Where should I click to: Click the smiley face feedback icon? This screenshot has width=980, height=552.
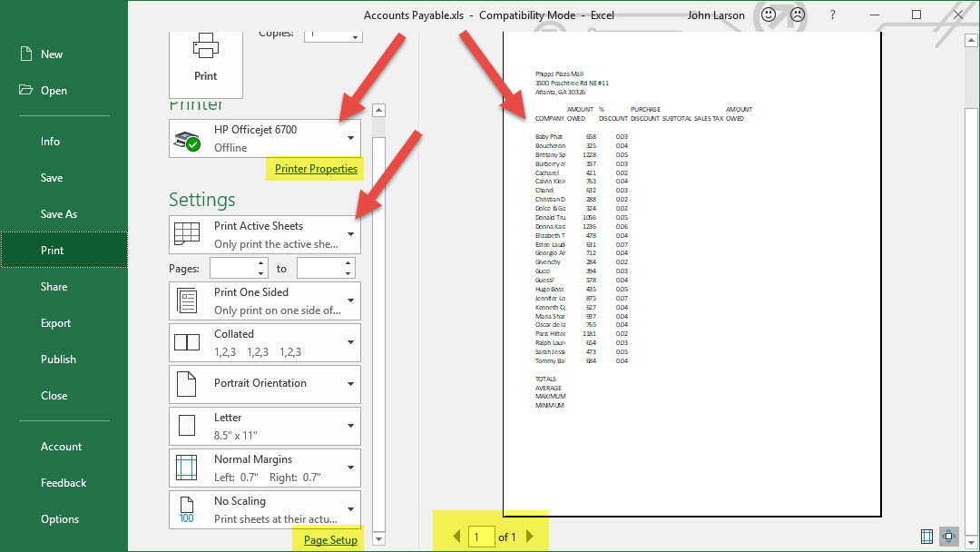point(769,15)
